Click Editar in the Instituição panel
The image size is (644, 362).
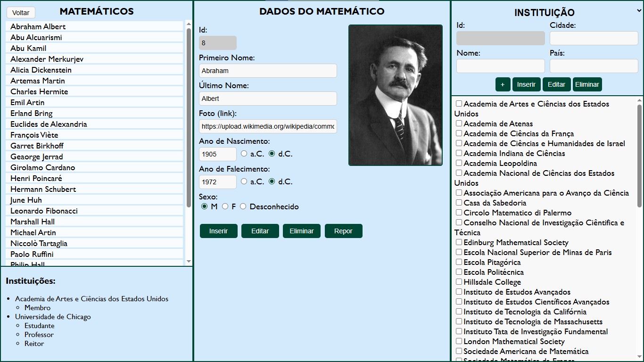(x=556, y=84)
